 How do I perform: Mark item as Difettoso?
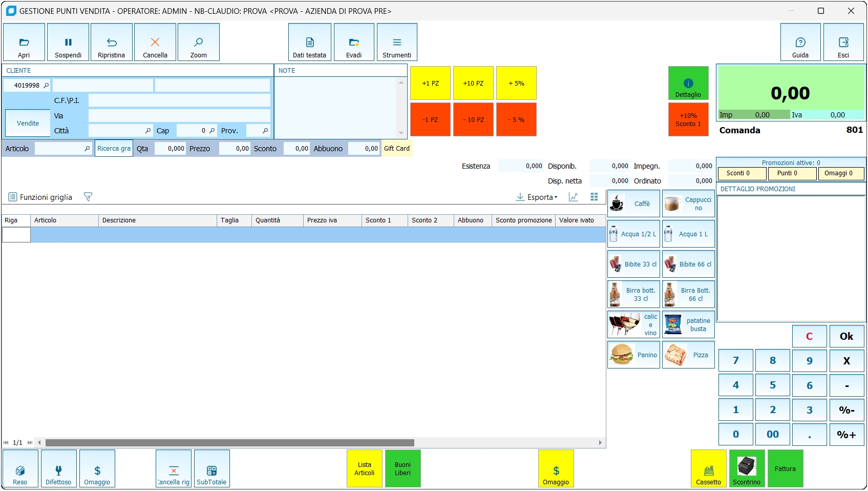59,468
